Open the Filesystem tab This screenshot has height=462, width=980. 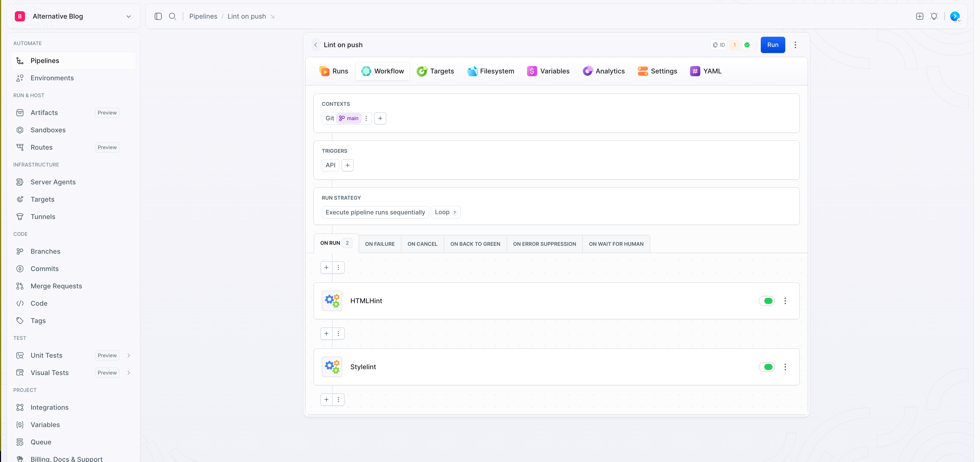point(491,71)
